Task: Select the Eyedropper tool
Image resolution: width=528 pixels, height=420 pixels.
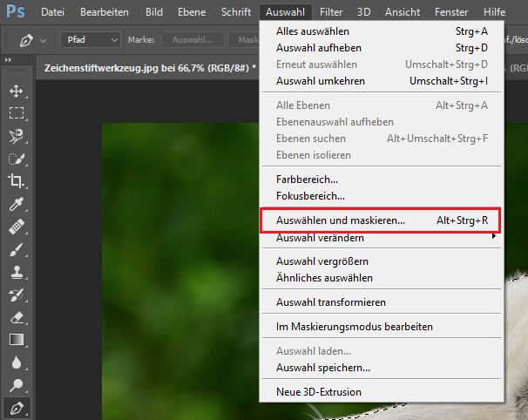Action: coord(16,204)
